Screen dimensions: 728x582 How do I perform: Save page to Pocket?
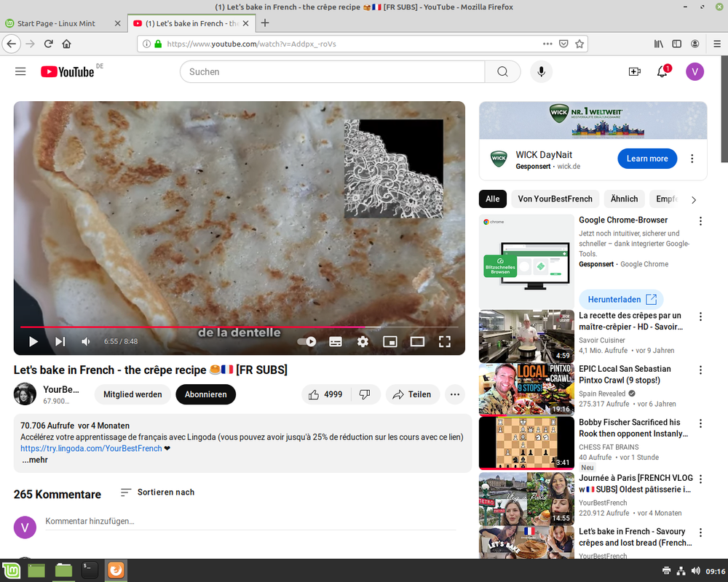click(563, 44)
